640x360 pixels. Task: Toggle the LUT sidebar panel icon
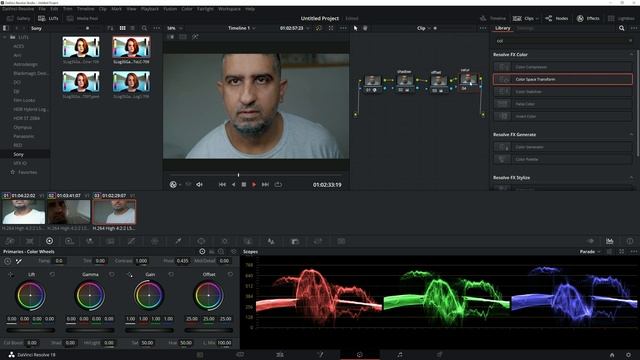[x=6, y=28]
